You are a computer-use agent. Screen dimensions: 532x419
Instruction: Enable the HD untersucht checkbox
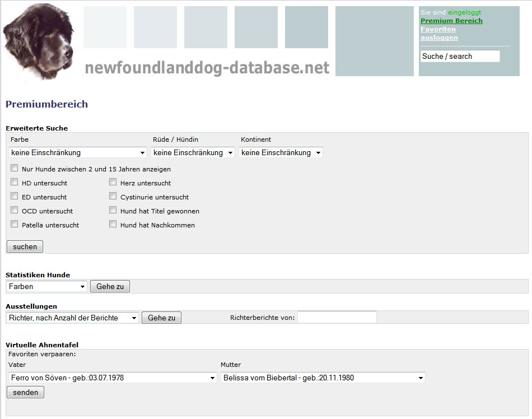click(x=14, y=182)
